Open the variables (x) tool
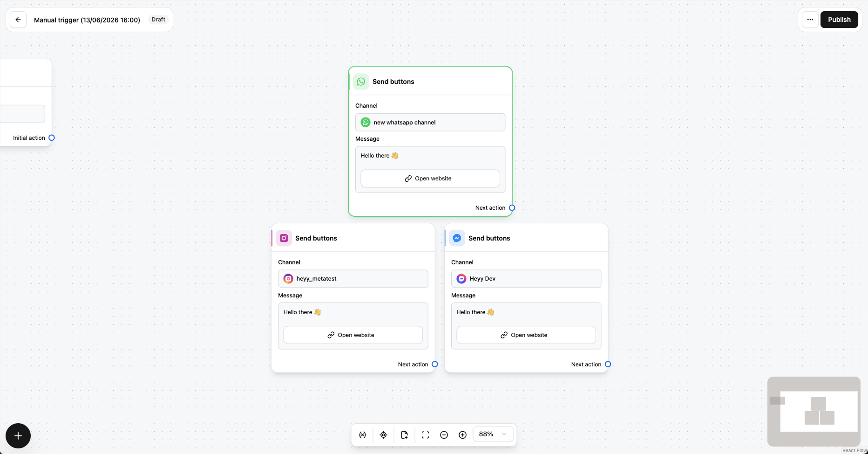This screenshot has height=454, width=868. tap(362, 435)
